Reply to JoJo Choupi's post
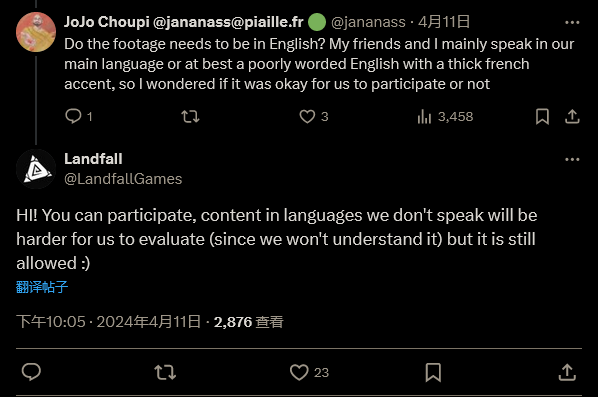598x397 pixels. [79, 116]
